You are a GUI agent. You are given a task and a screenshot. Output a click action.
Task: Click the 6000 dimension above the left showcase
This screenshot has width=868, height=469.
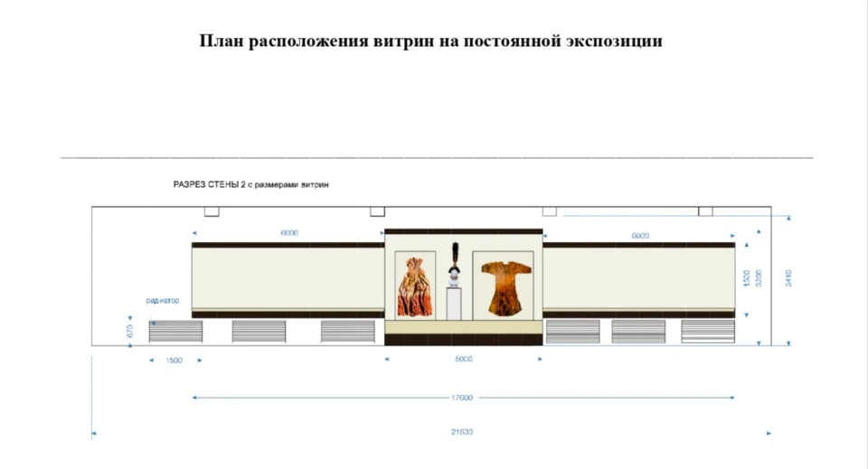289,233
